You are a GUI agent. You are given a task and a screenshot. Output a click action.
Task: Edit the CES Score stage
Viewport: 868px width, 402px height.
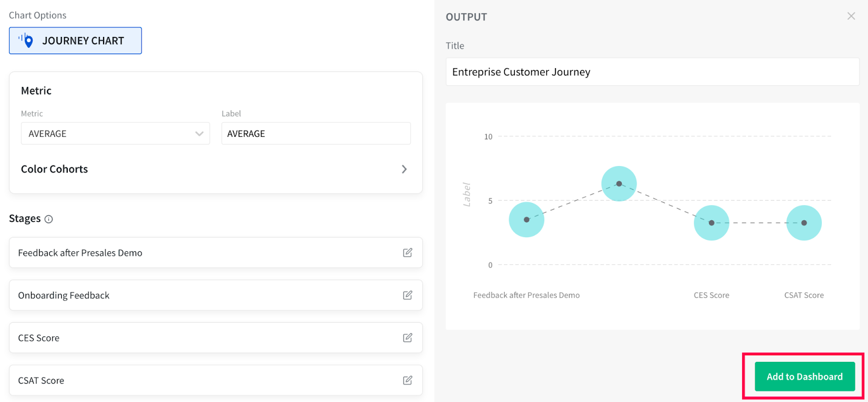(x=407, y=338)
